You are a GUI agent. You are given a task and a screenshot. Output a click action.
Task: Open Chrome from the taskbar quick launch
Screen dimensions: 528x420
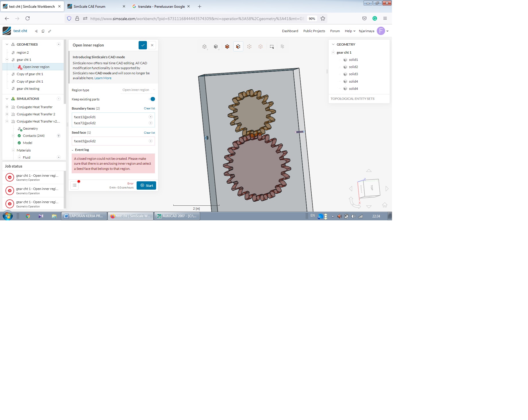pyautogui.click(x=28, y=216)
